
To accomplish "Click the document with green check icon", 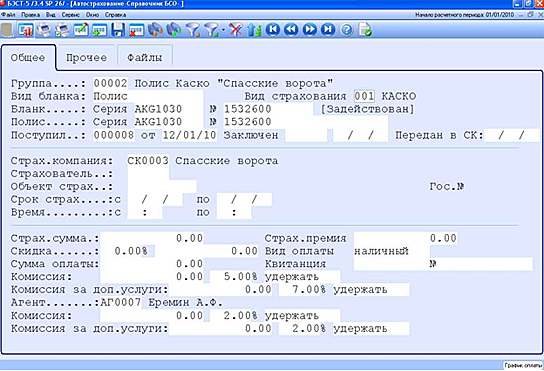I will coord(365,30).
